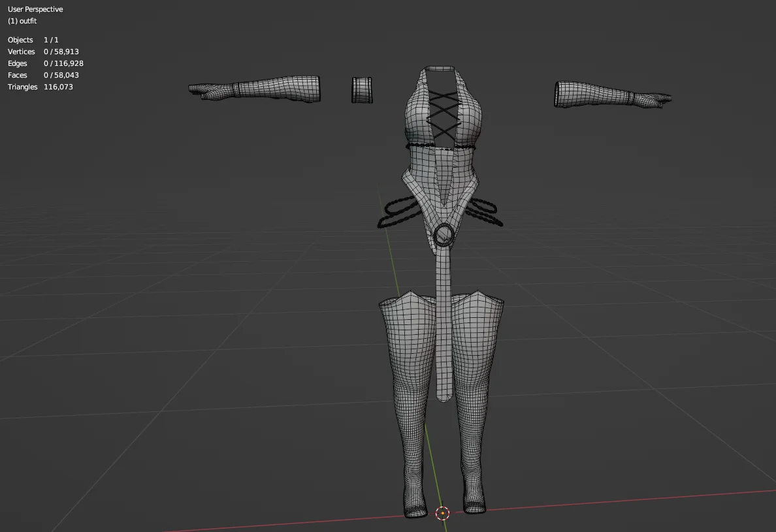This screenshot has height=532, width=776.
Task: Click the Objects 1/1 statistic
Action: [33, 40]
